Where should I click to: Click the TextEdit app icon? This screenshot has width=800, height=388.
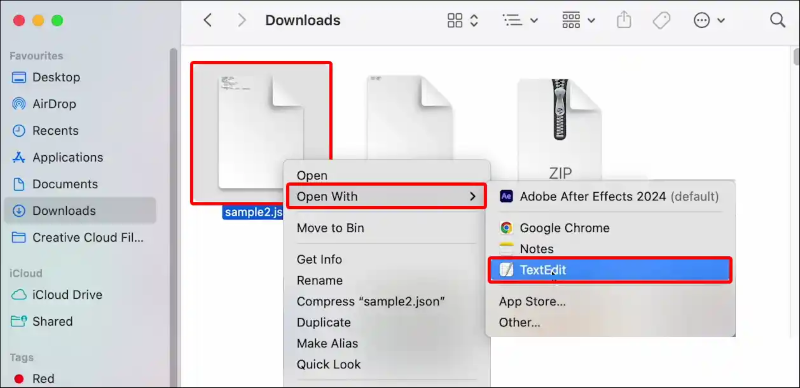click(506, 270)
